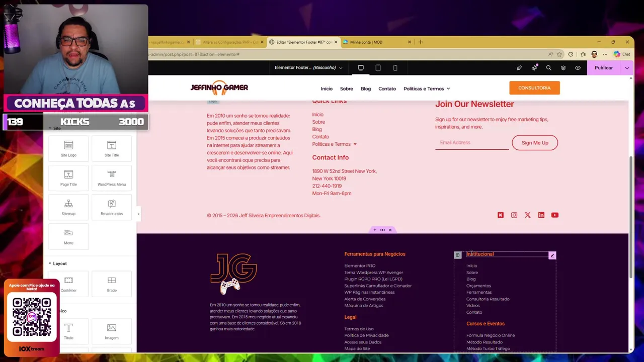Click the section drag handle grid icon
The image size is (644, 362).
tap(382, 230)
